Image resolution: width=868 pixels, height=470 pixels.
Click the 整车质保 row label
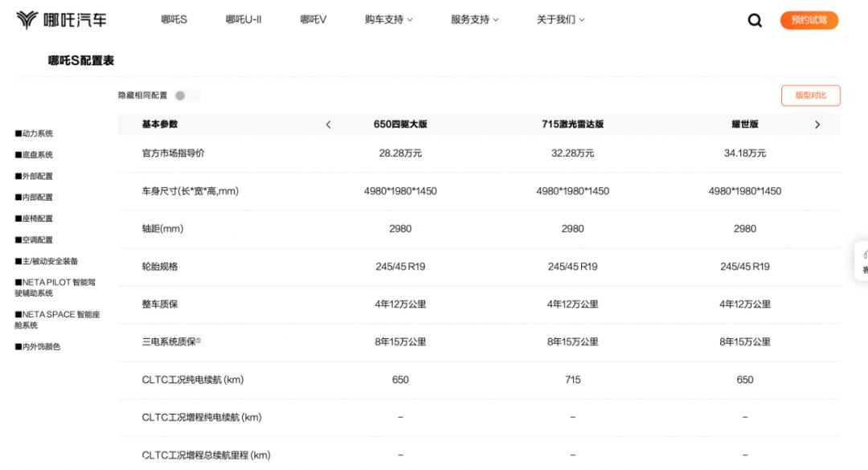[x=160, y=304]
